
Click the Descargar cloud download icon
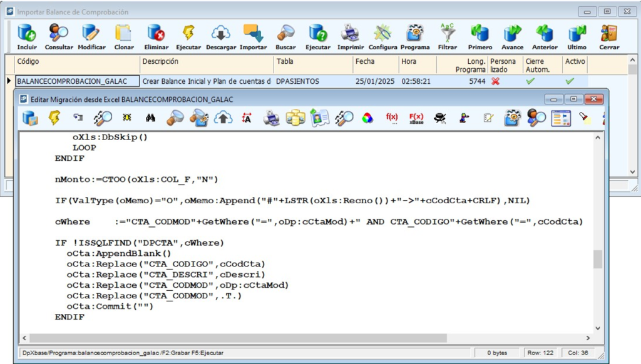(x=221, y=37)
